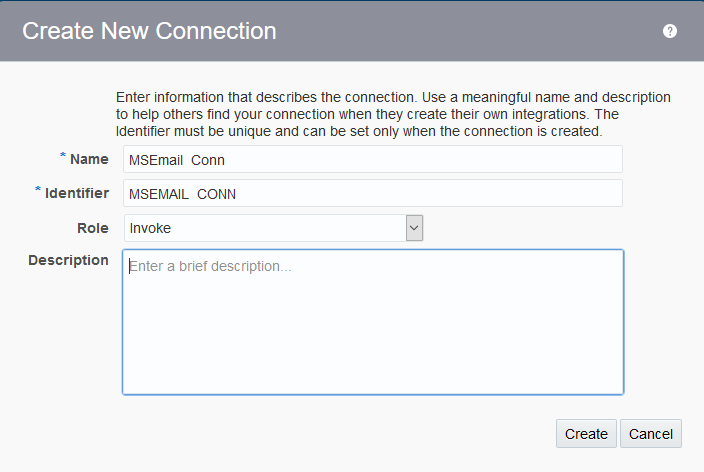Click the Description field label

[x=68, y=260]
